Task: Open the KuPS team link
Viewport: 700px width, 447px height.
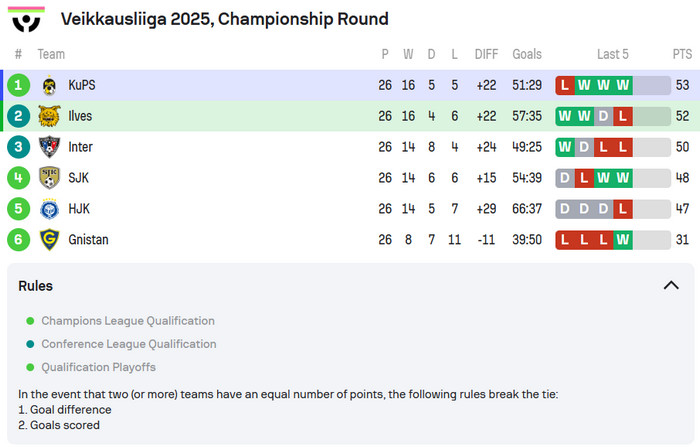Action: pyautogui.click(x=82, y=85)
